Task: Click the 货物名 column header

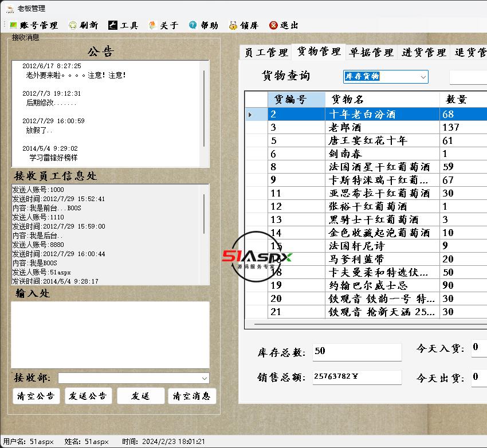Action: 382,99
